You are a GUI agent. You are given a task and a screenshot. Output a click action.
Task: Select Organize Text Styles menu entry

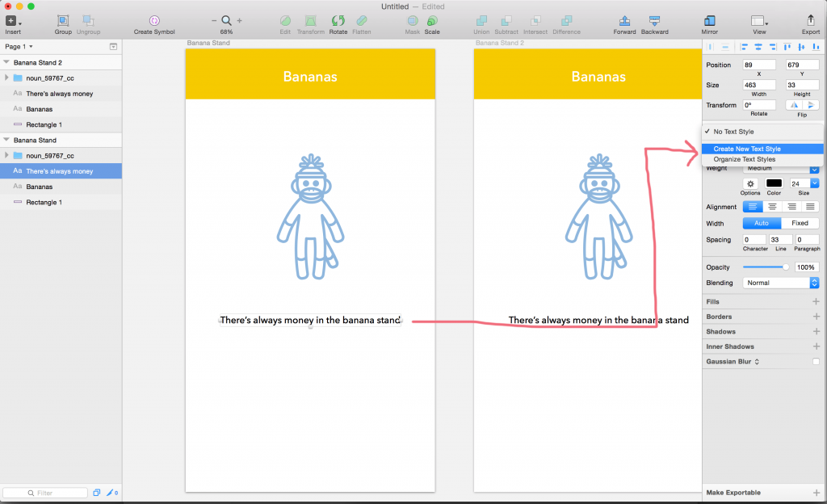tap(744, 159)
